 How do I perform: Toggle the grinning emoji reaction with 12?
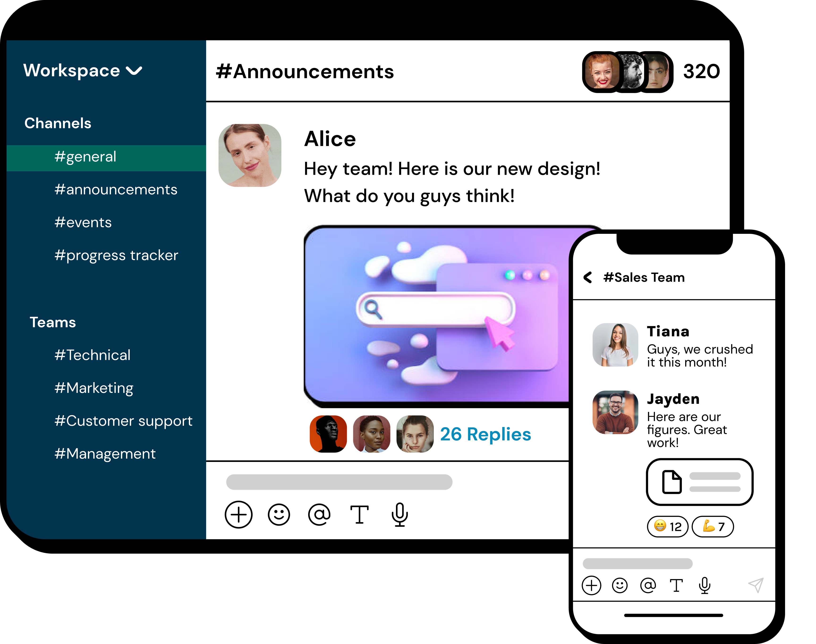[667, 526]
